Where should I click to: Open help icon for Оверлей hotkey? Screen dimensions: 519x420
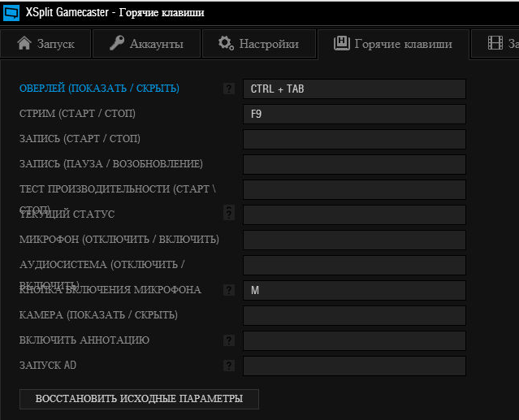pos(229,89)
